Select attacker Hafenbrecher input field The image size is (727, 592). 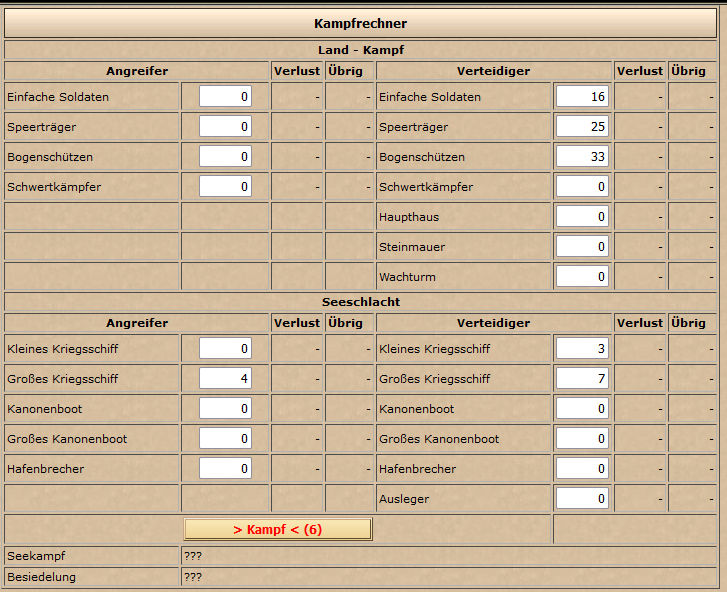click(x=225, y=469)
